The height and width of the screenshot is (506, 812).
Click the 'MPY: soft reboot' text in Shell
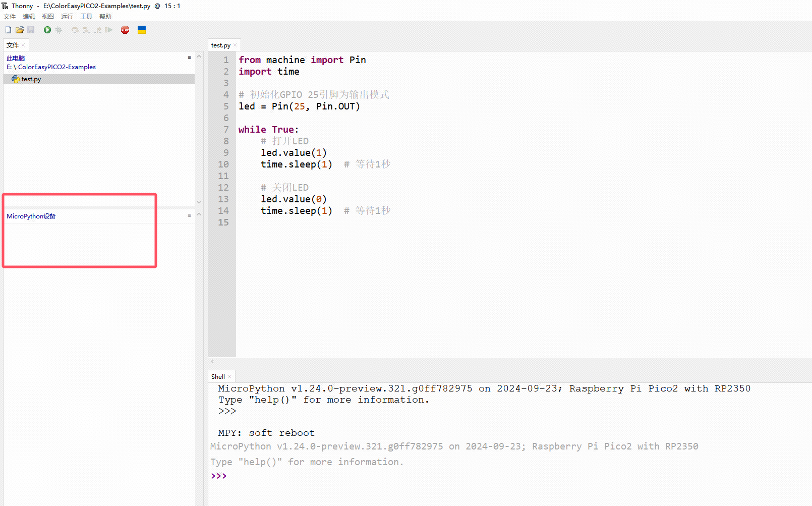pos(266,433)
